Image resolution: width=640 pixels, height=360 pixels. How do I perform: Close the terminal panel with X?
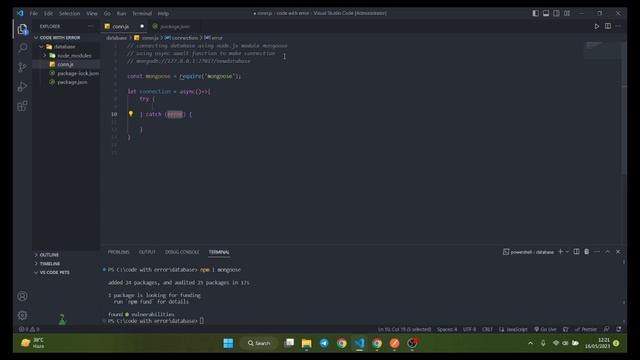pyautogui.click(x=618, y=252)
